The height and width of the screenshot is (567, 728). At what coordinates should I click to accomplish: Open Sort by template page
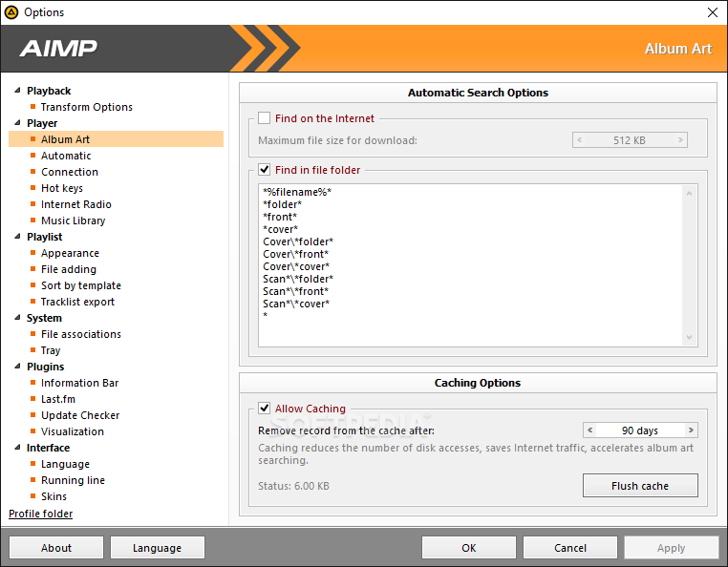[81, 285]
